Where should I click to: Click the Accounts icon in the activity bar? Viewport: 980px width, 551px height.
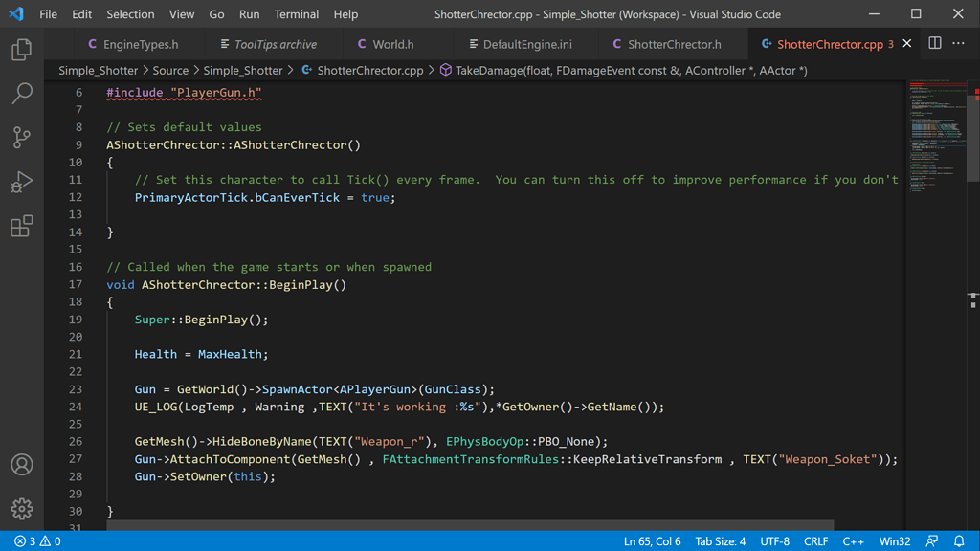coord(23,465)
